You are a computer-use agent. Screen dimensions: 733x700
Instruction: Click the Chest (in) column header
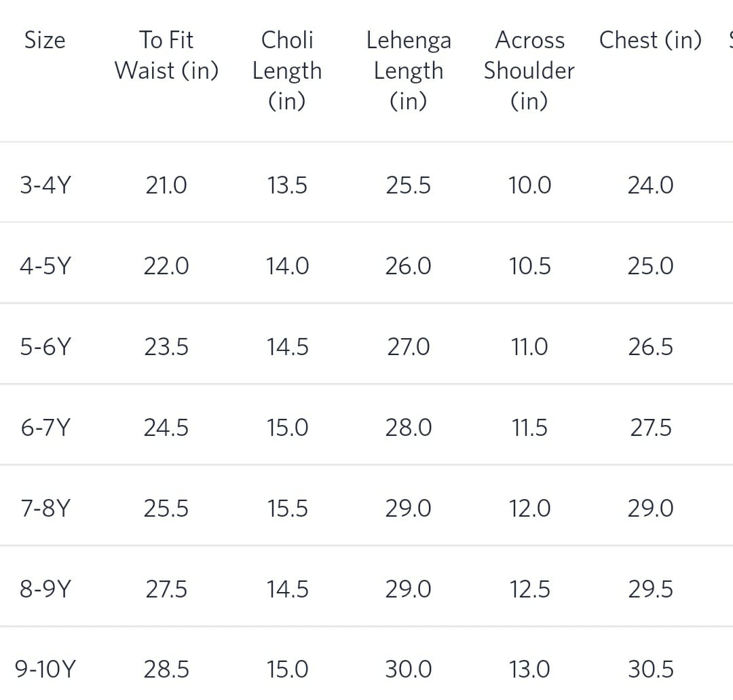click(x=650, y=41)
